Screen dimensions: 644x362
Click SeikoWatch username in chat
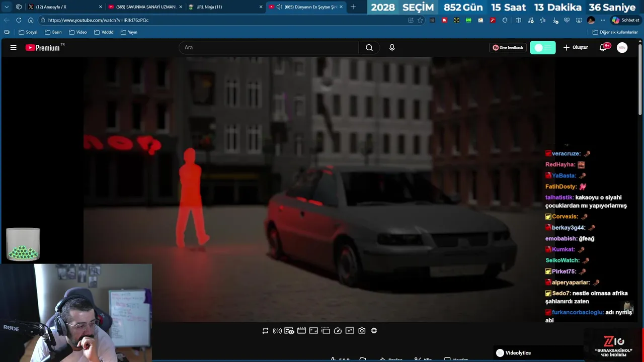(x=562, y=260)
